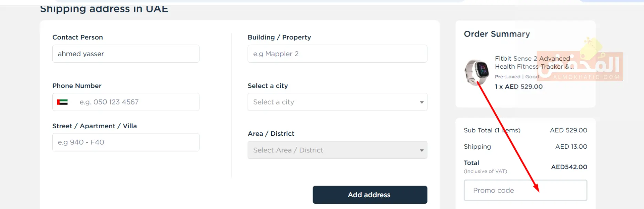Click the 'Pre-Loved | Good' condition label
The image size is (644, 209).
coord(516,77)
